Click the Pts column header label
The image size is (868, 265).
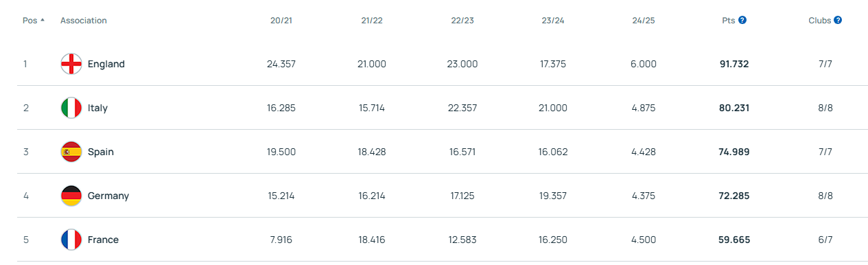729,21
